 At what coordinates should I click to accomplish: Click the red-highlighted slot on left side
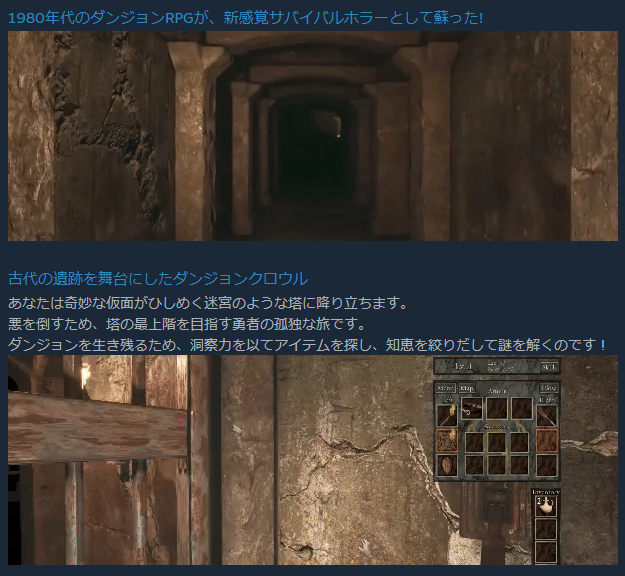[447, 440]
